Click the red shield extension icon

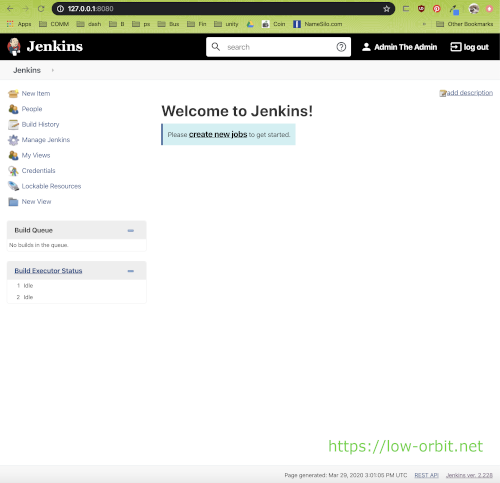pos(421,9)
